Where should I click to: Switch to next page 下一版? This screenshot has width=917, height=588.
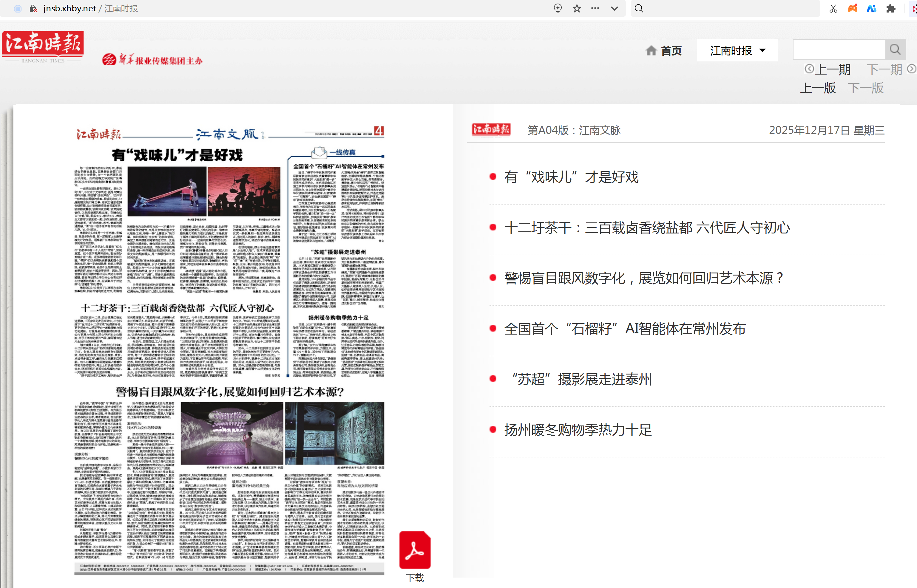pos(866,88)
